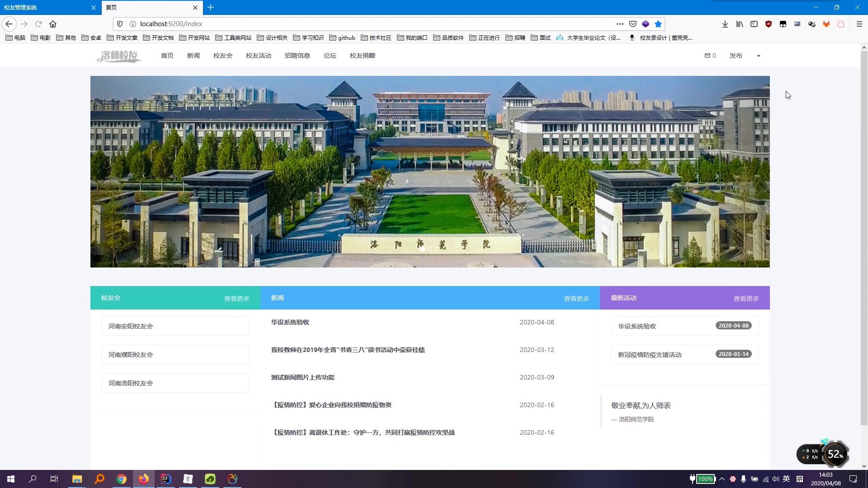
Task: Click 查看更多 in the 新闻 section
Action: pos(576,298)
